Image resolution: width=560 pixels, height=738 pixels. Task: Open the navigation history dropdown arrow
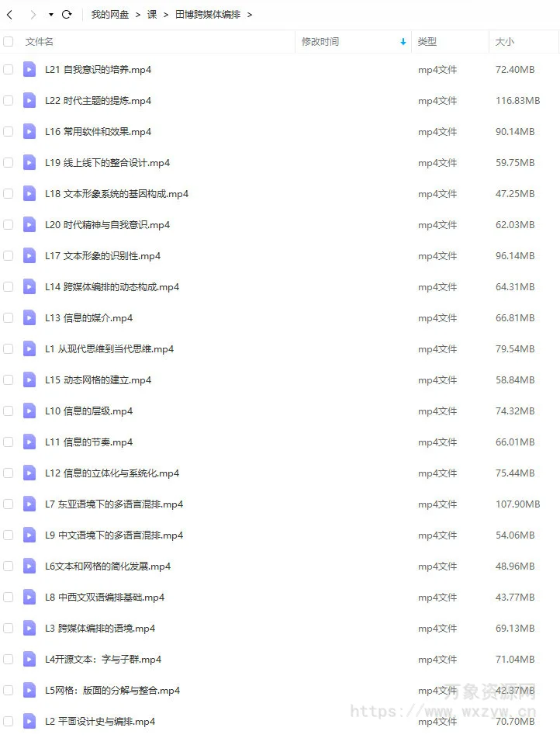click(x=51, y=15)
